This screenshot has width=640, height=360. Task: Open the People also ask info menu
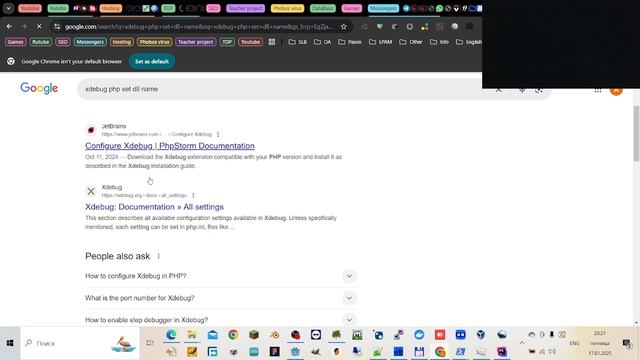pyautogui.click(x=159, y=256)
